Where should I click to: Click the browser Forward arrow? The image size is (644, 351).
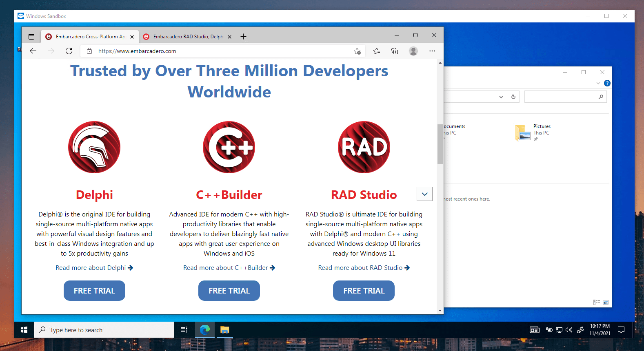pos(51,51)
